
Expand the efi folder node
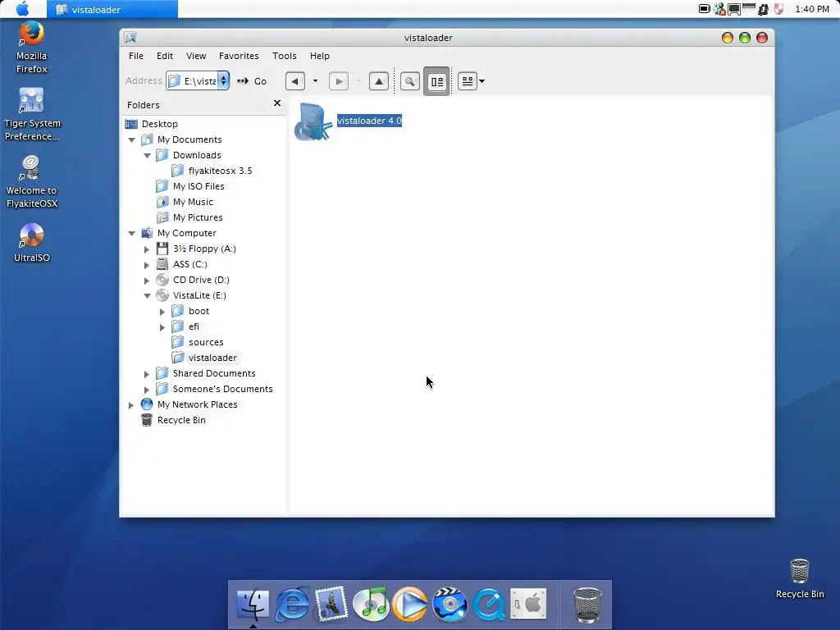pyautogui.click(x=162, y=326)
